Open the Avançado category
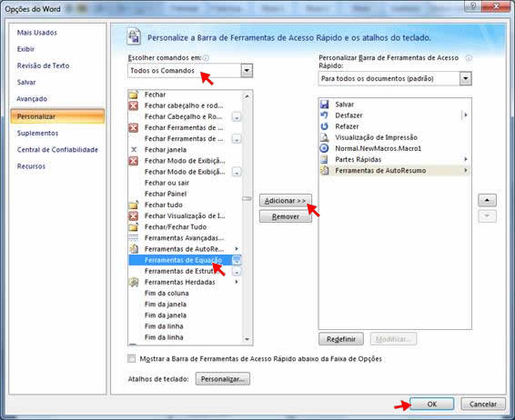 [32, 99]
